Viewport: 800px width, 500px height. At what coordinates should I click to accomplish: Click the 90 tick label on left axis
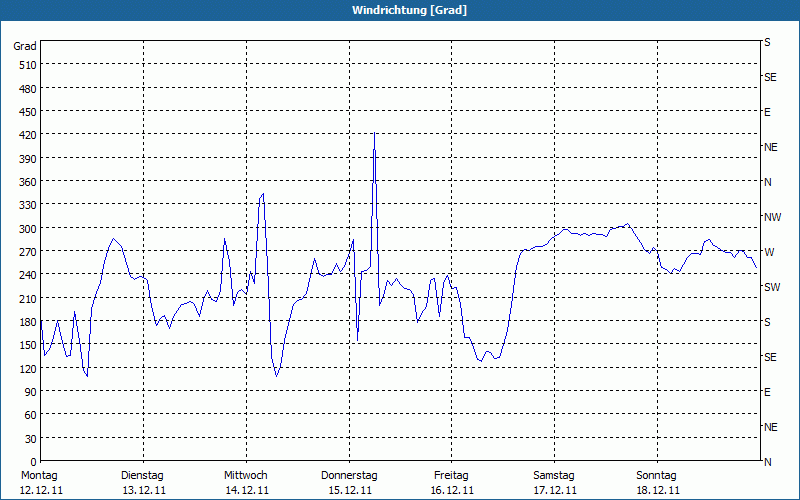(x=29, y=392)
